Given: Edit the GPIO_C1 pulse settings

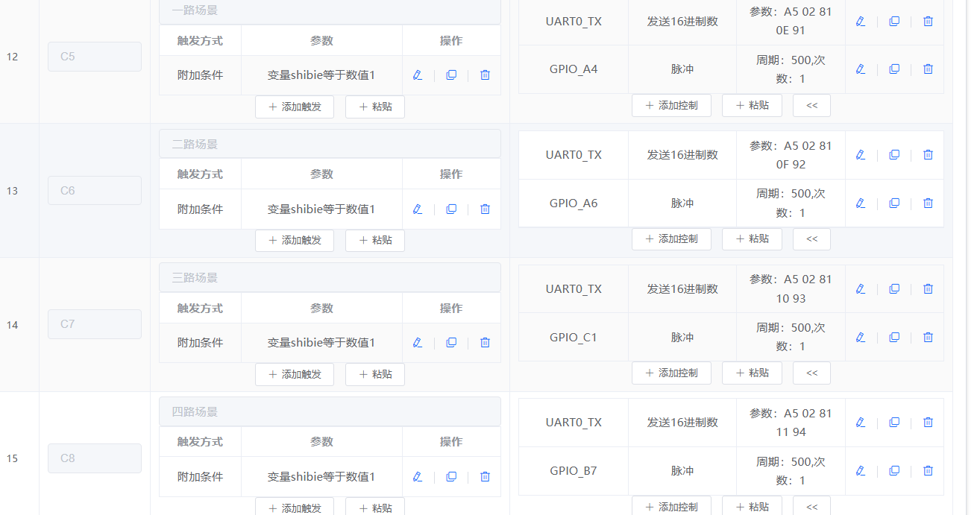Looking at the screenshot, I should coord(861,337).
